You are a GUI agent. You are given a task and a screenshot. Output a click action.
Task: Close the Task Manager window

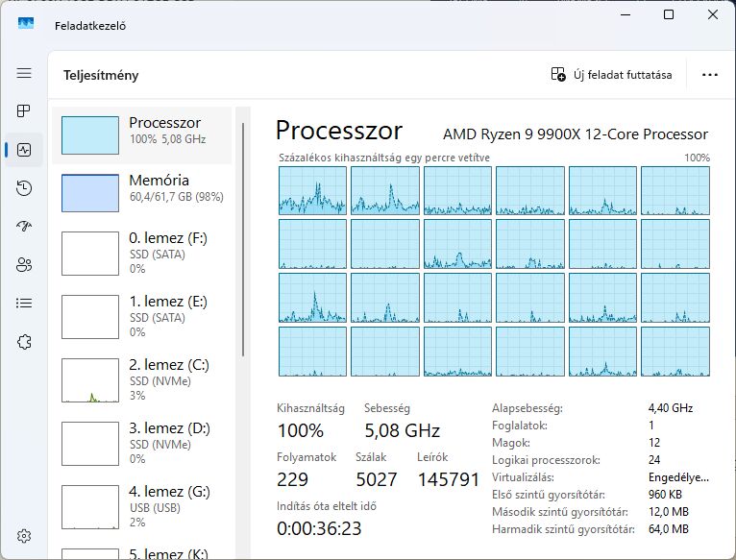click(713, 14)
